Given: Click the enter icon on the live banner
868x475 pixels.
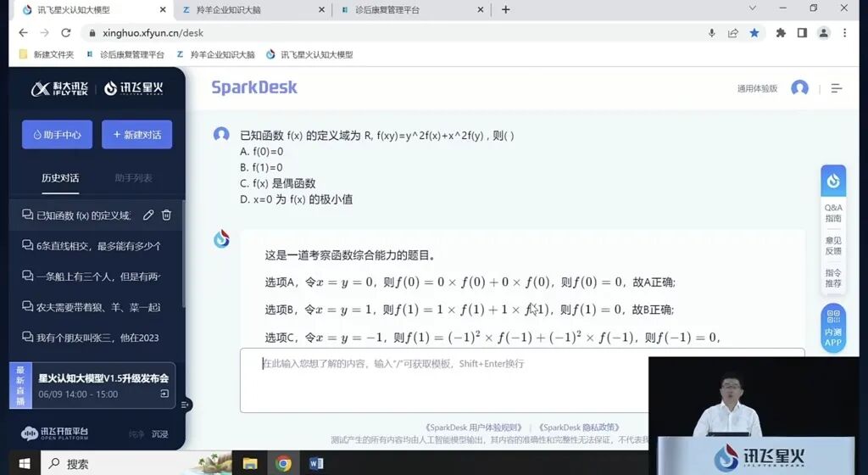Looking at the screenshot, I should click(x=164, y=394).
